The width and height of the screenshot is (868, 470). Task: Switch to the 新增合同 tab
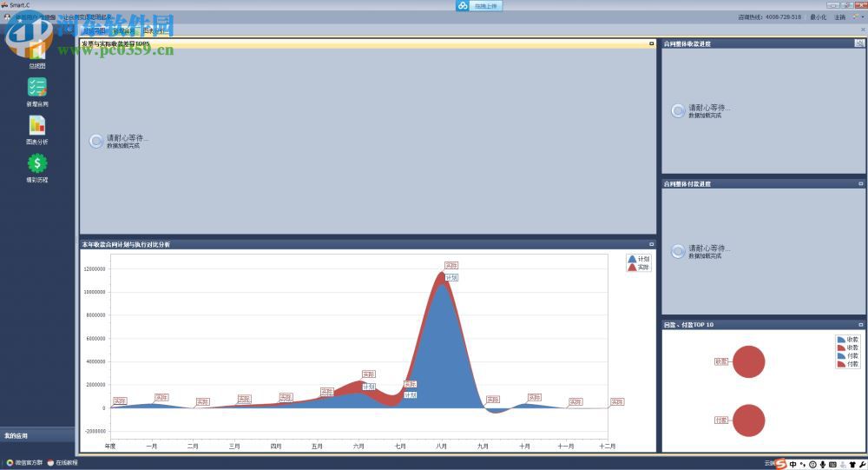click(123, 31)
